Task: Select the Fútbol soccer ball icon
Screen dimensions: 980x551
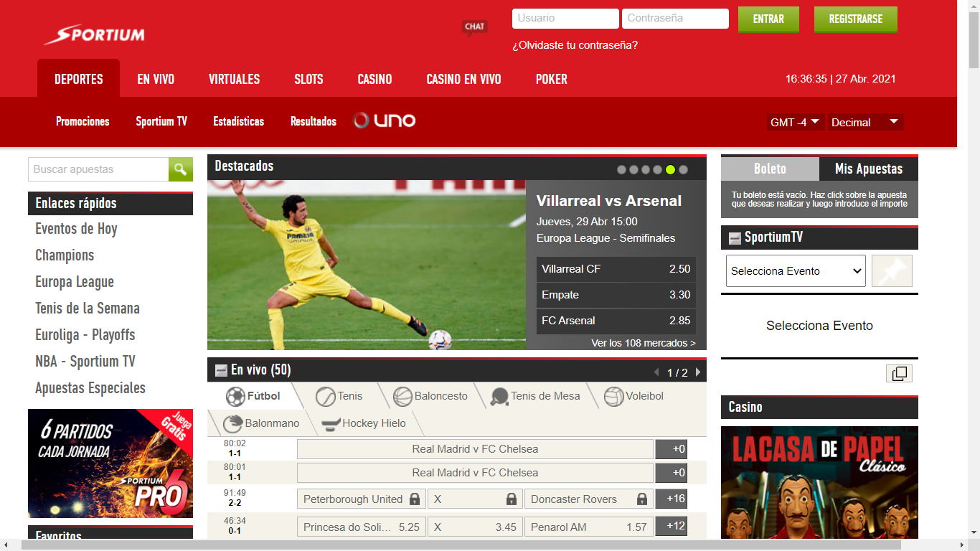Action: pos(235,396)
